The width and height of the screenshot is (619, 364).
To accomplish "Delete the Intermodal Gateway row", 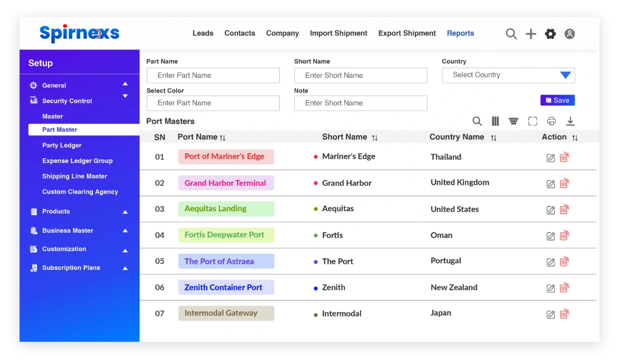I will pos(564,314).
